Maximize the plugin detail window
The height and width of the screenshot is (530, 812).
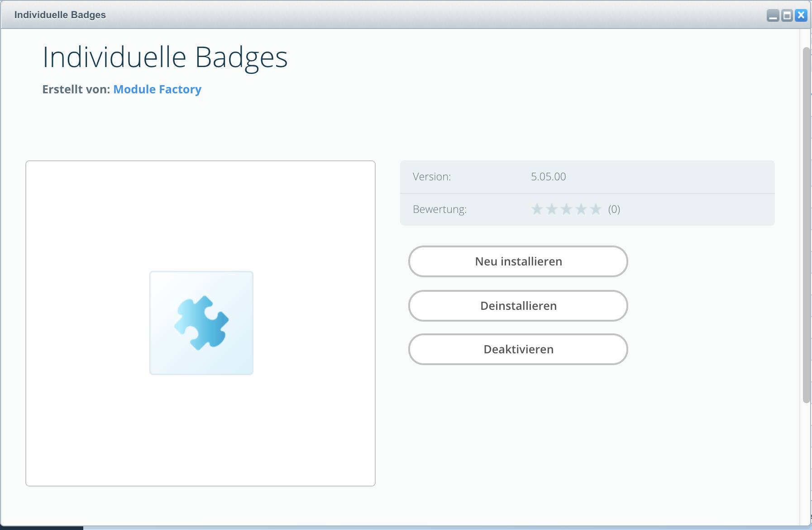tap(787, 16)
